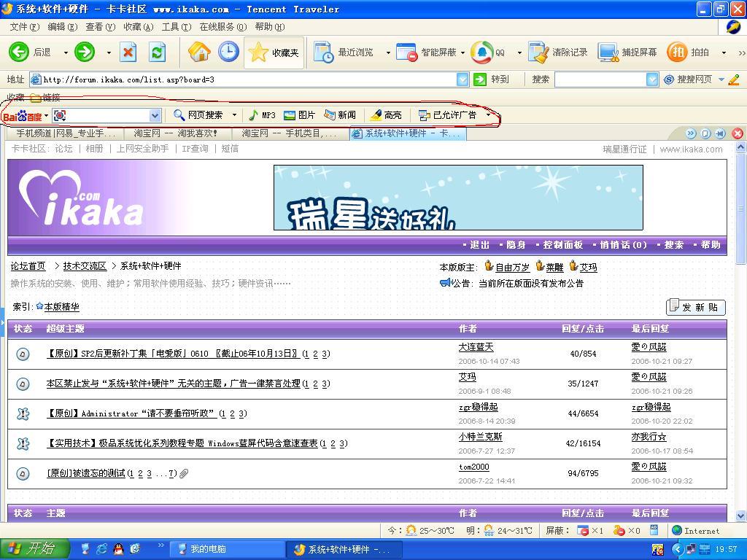
Task: Open the 文件(F) menu
Action: [25, 27]
